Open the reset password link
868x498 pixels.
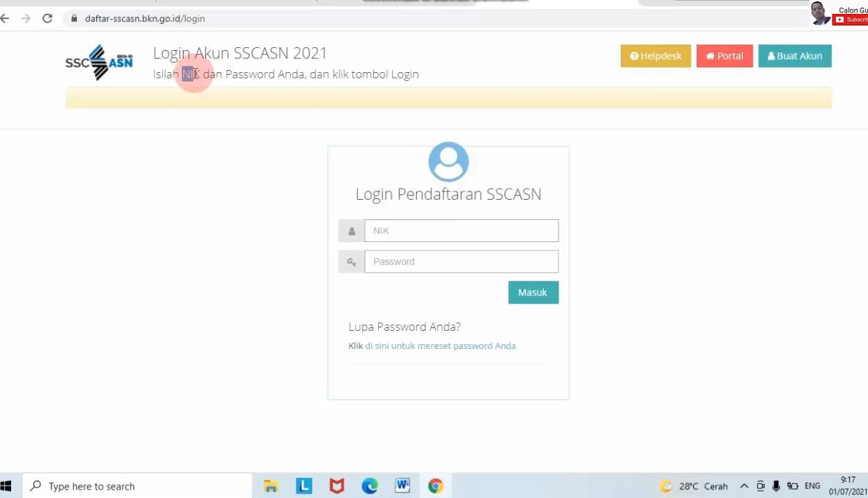[441, 345]
